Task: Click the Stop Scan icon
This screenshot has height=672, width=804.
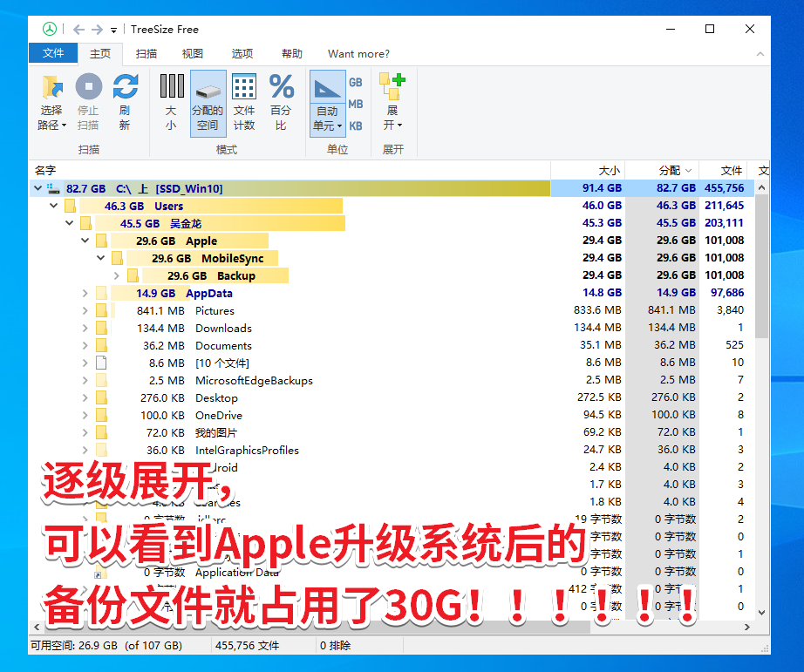Action: point(89,86)
